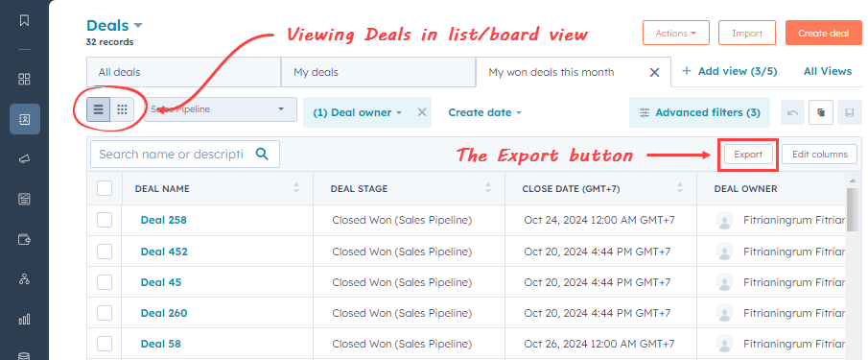The height and width of the screenshot is (360, 868).
Task: Open the content icon in sidebar
Action: pyautogui.click(x=24, y=199)
